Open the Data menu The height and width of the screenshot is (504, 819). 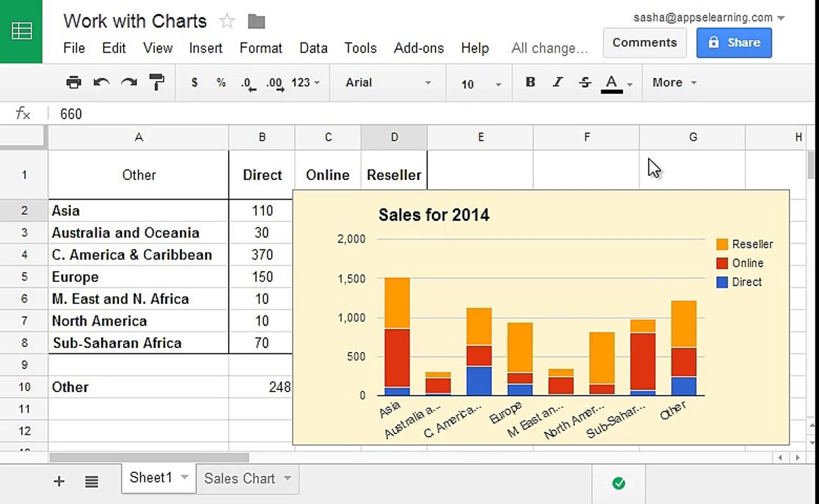[x=314, y=48]
